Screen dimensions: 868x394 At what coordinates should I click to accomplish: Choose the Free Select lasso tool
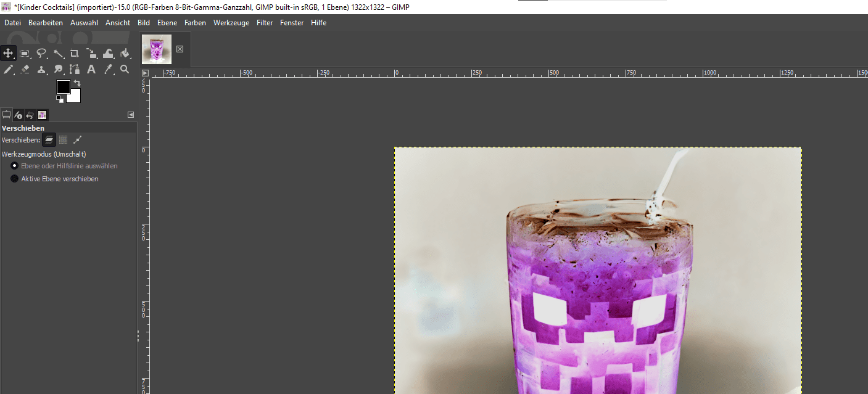click(41, 53)
